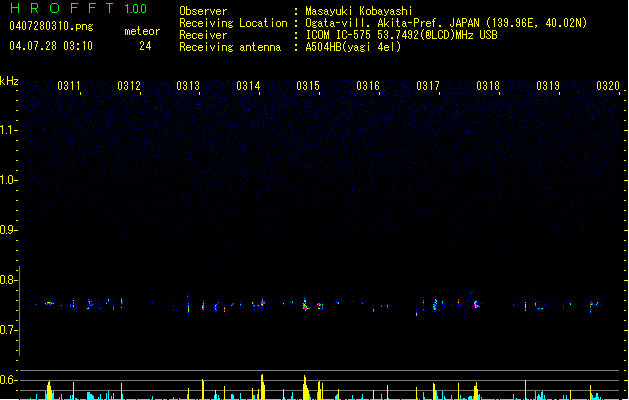
Task: Click the 0314 time marker
Action: [x=248, y=85]
